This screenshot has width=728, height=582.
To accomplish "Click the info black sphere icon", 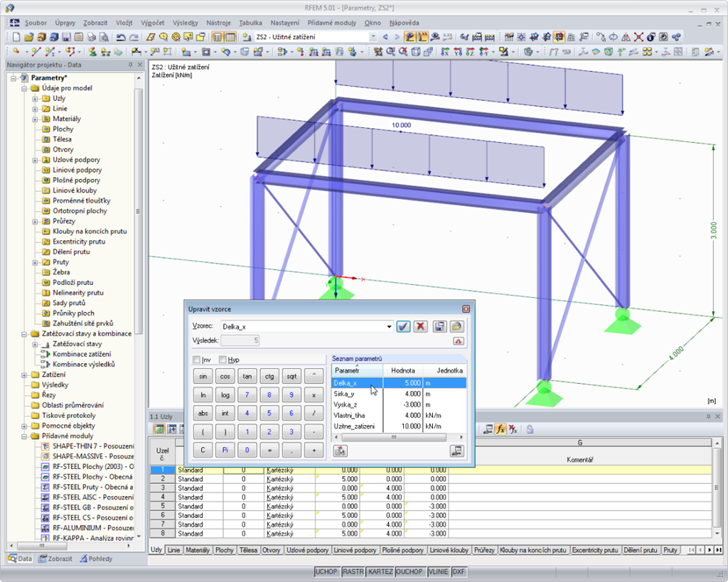I will point(651,37).
